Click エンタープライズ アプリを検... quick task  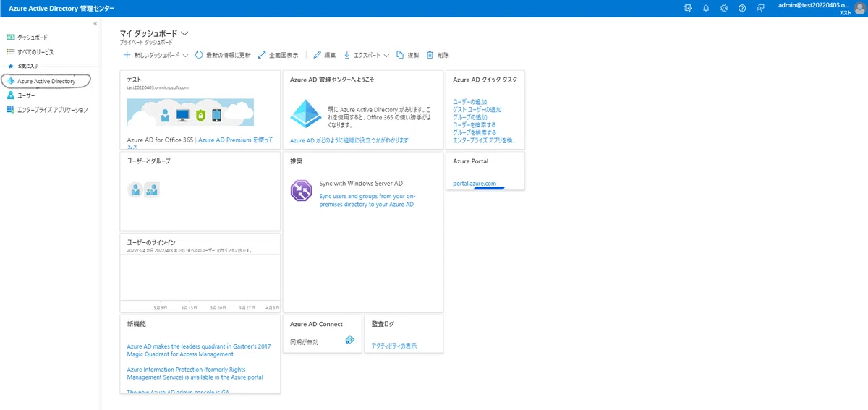point(485,140)
